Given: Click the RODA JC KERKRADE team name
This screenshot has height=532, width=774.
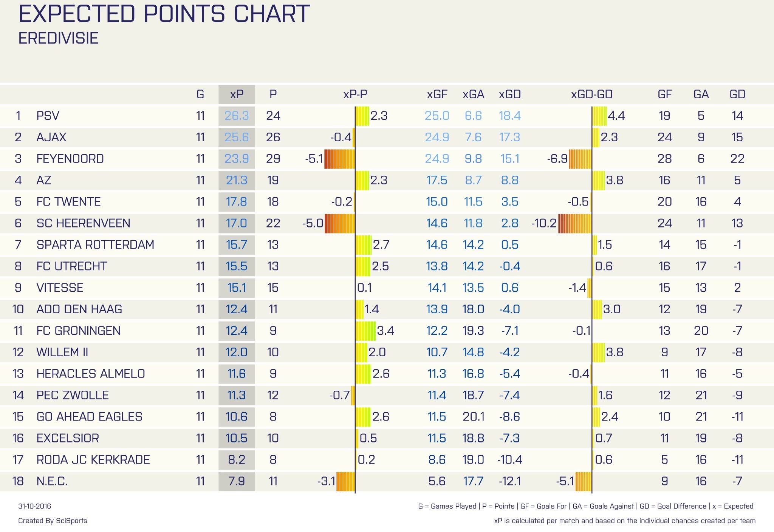Looking at the screenshot, I should tap(93, 460).
